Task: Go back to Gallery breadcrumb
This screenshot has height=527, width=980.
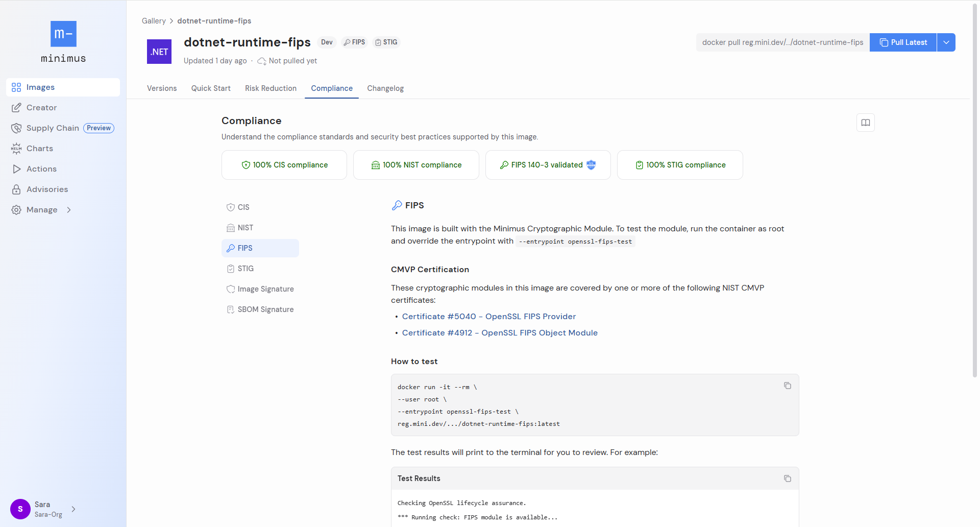Action: click(x=154, y=21)
